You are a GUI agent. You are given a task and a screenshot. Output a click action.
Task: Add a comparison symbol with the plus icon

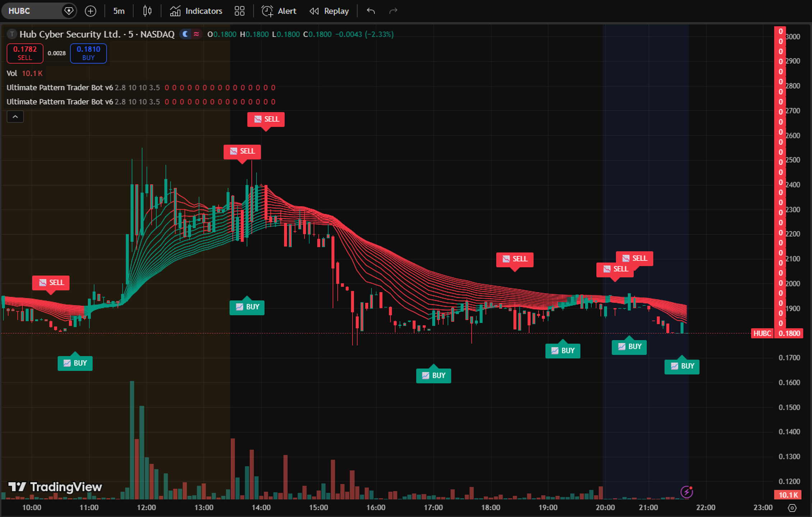(91, 11)
